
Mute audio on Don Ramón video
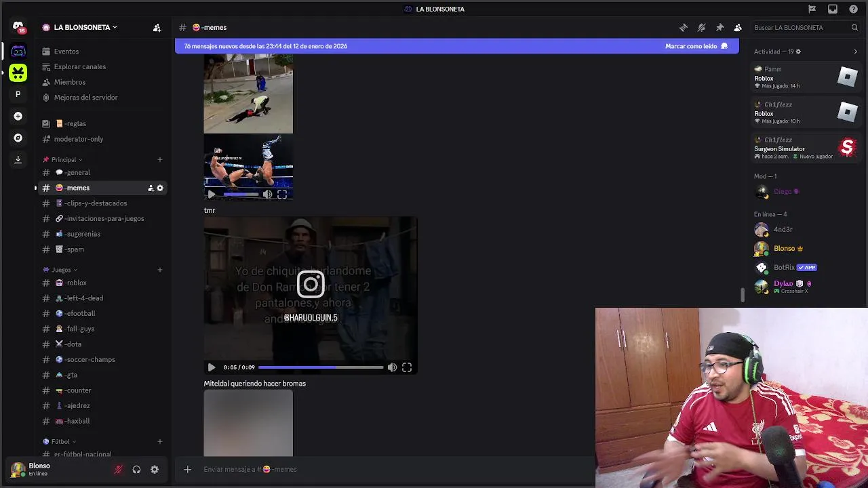392,367
